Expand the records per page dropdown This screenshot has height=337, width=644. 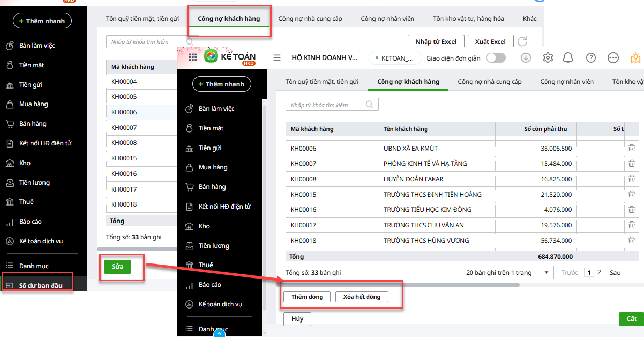[x=507, y=272]
